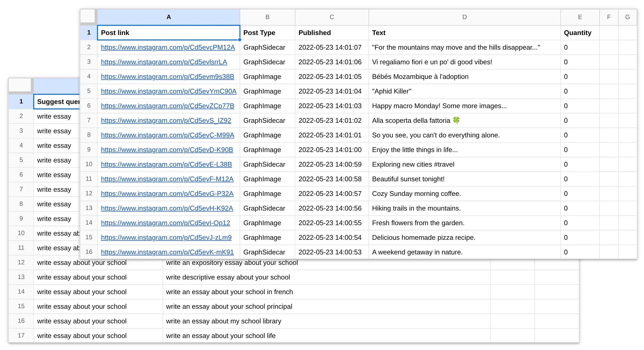The height and width of the screenshot is (350, 644).
Task: Click the '2022-05-23 14:01:07' published cell
Action: point(332,47)
